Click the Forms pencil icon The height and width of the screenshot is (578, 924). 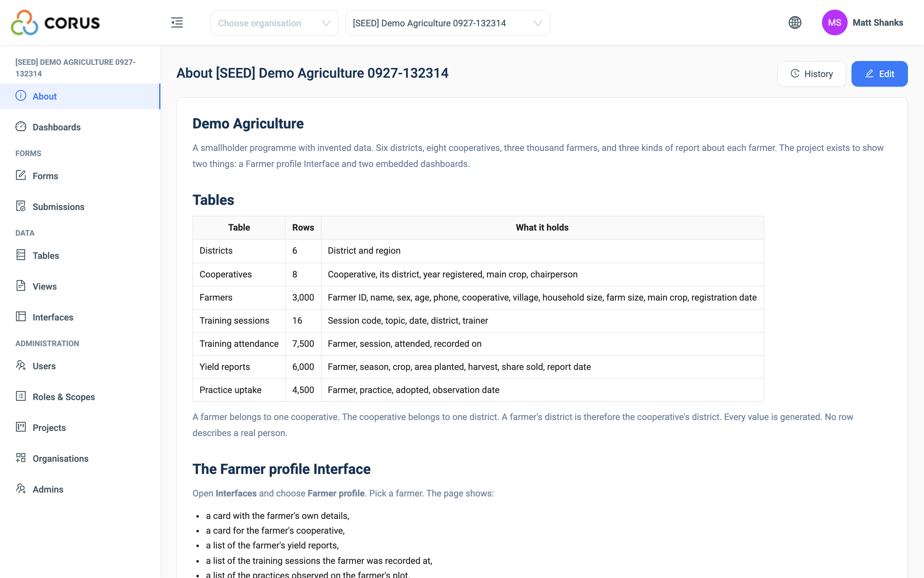tap(21, 175)
